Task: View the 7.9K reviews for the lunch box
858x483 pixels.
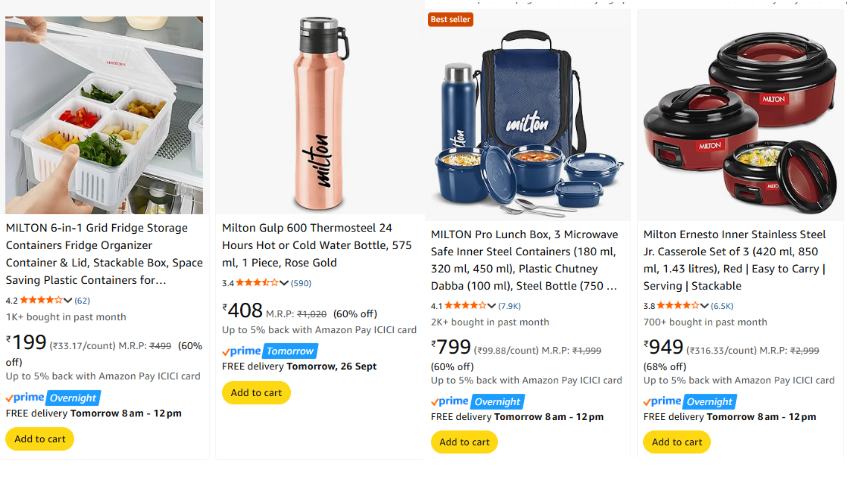Action: (510, 306)
